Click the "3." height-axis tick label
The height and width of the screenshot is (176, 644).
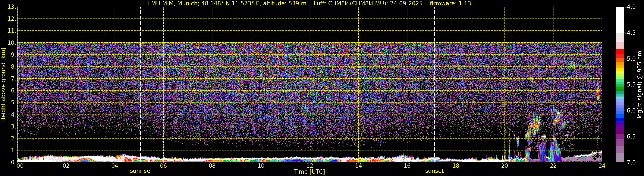point(13,126)
